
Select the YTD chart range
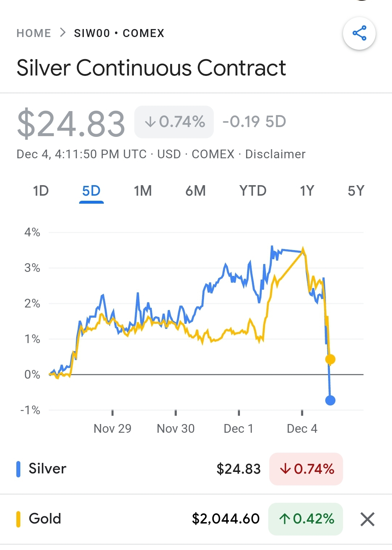coord(253,191)
